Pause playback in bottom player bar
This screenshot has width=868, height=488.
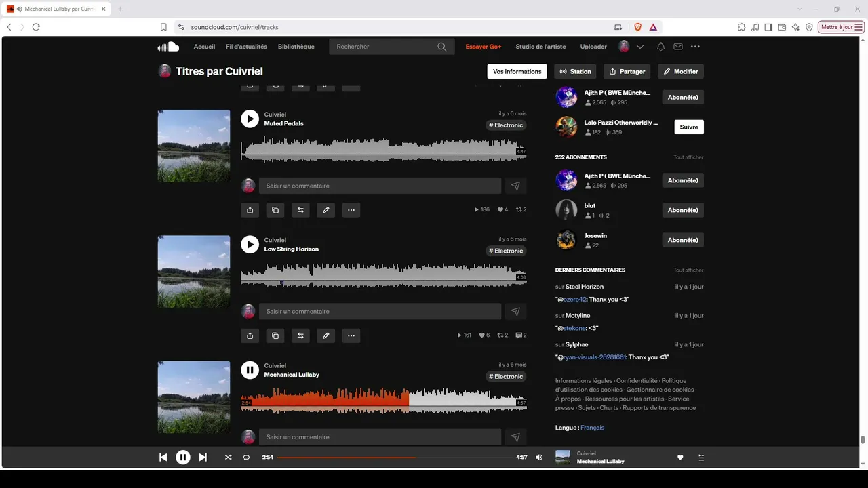183,457
